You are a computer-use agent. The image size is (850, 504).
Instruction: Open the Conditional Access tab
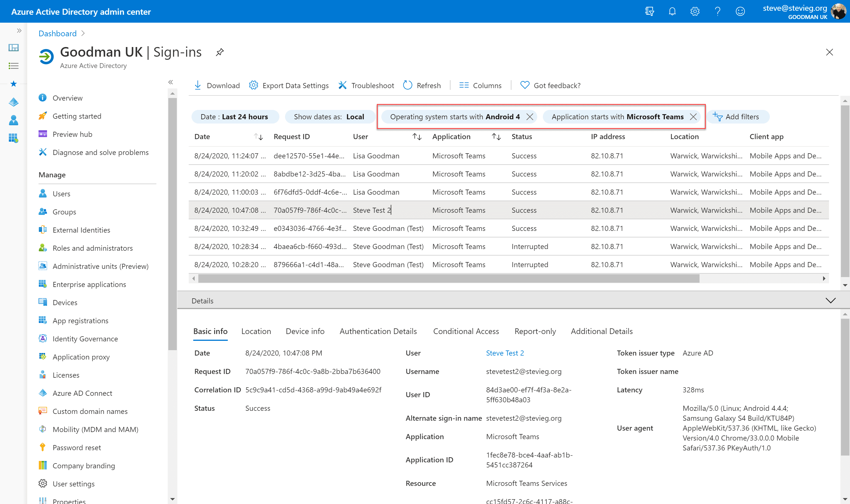point(466,331)
